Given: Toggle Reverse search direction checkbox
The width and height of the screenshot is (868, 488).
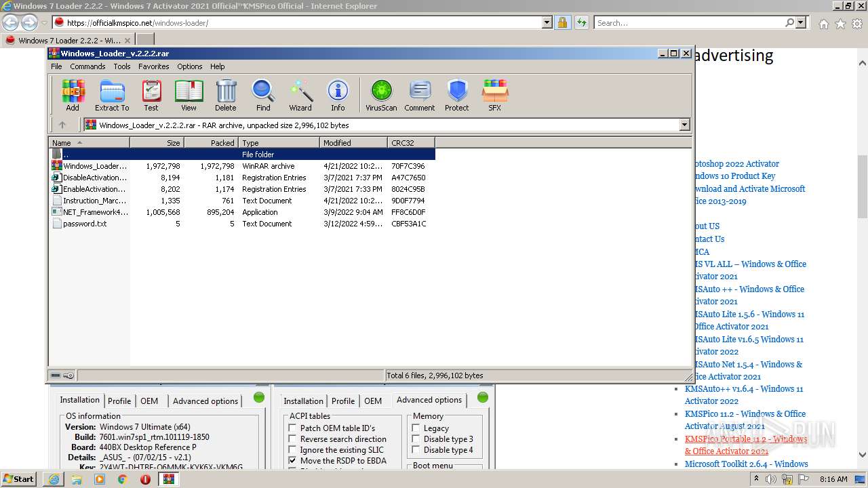Looking at the screenshot, I should (x=292, y=439).
